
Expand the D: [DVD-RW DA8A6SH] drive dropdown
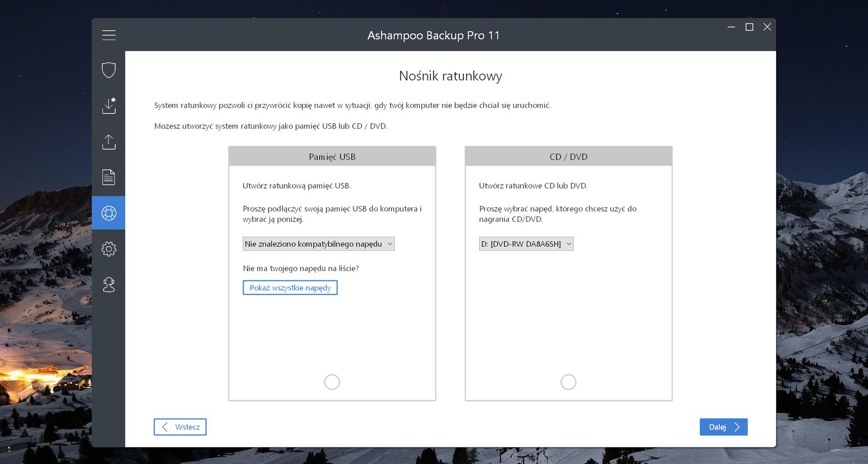tap(526, 244)
